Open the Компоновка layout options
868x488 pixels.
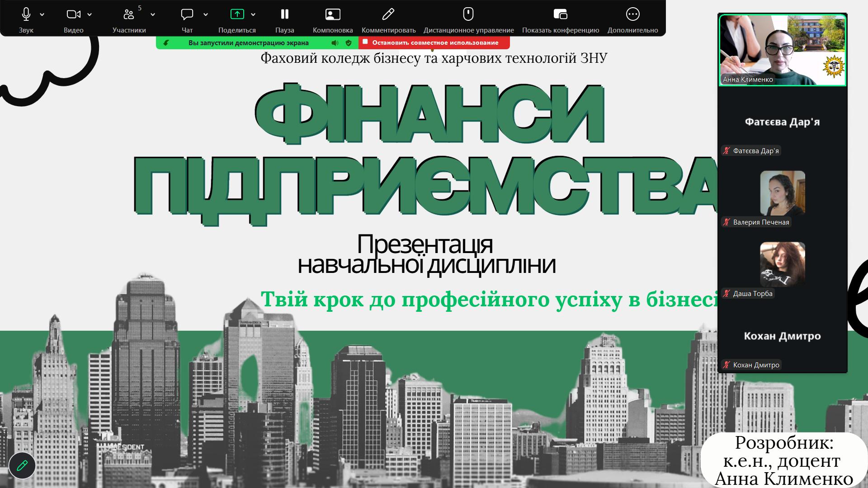click(333, 14)
